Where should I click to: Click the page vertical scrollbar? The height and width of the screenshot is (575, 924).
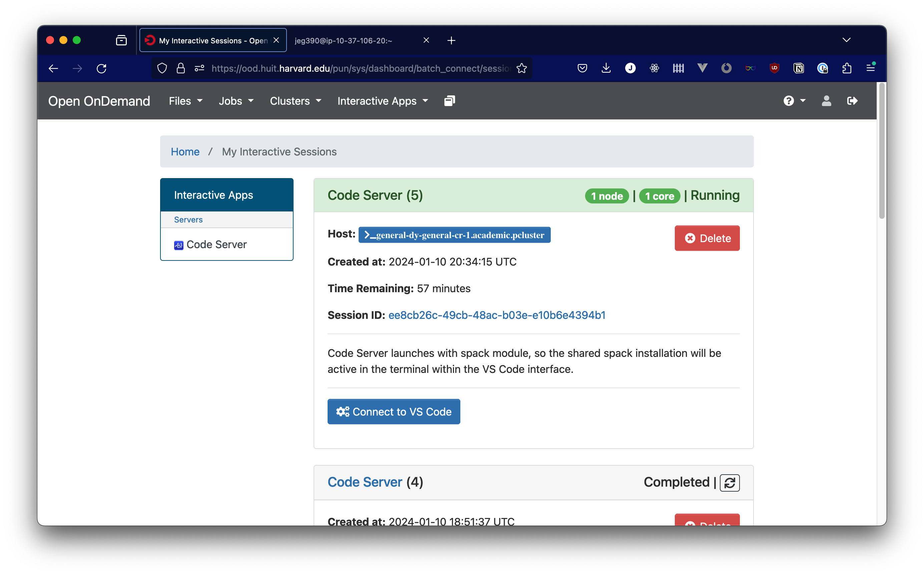(881, 151)
